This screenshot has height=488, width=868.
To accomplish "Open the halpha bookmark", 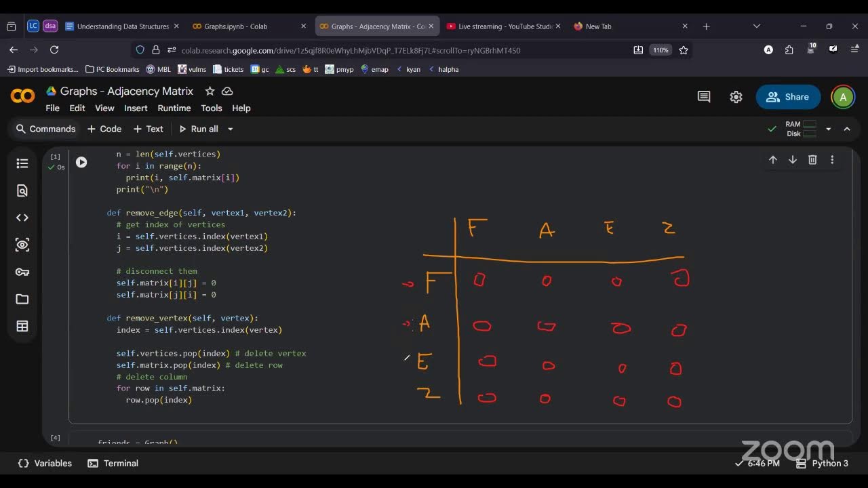I will (443, 69).
